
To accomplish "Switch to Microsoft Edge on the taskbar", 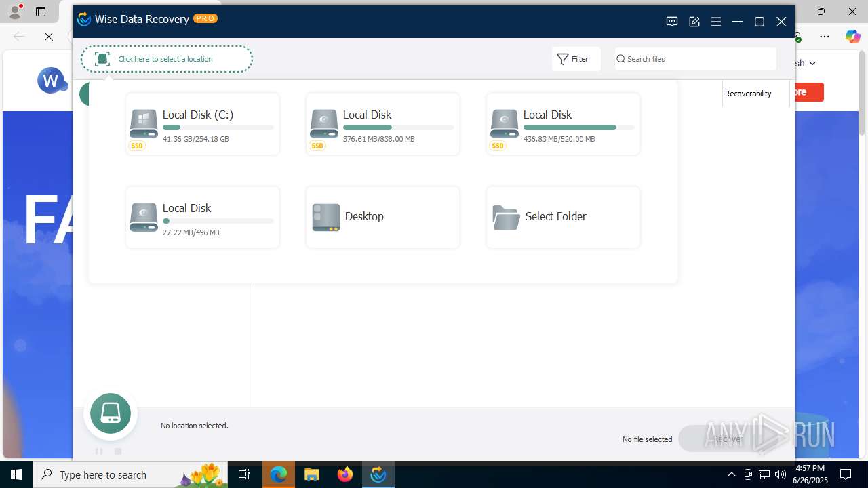I will tap(279, 474).
